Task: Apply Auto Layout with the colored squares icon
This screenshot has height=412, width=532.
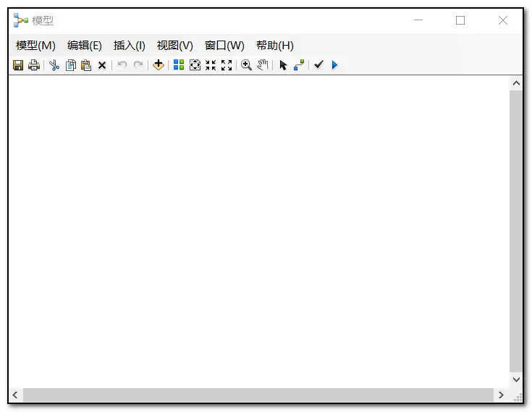Action: pyautogui.click(x=179, y=64)
